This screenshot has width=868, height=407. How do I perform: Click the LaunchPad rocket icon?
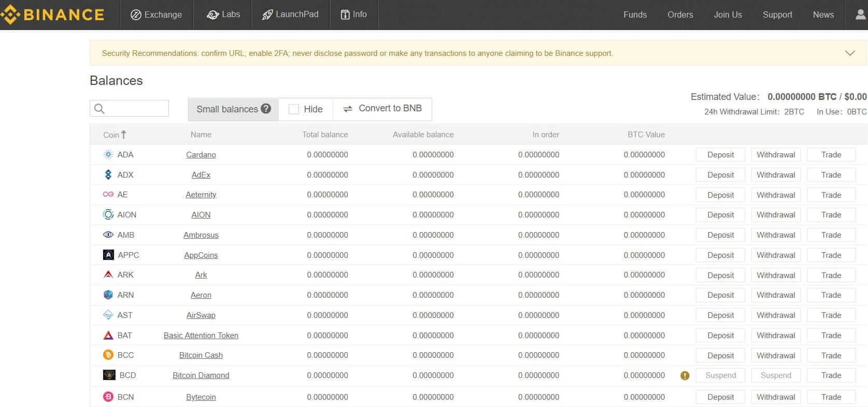267,14
